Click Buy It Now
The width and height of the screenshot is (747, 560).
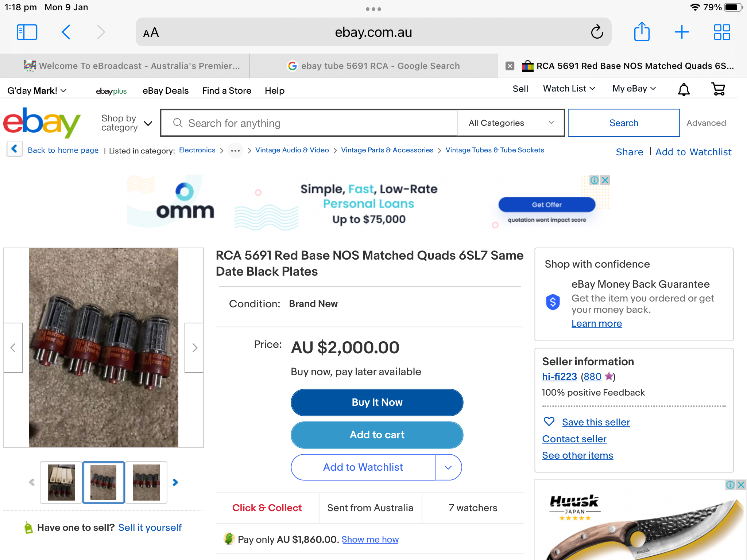tap(377, 402)
